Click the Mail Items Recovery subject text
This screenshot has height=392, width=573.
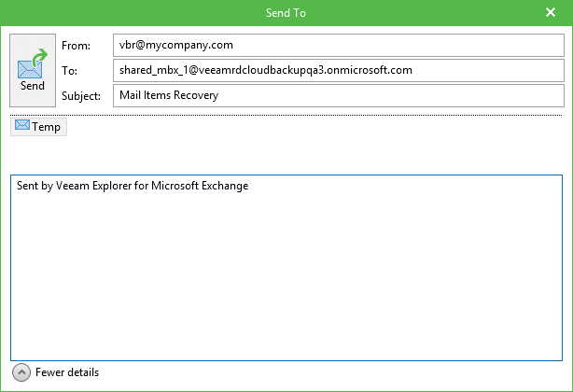[169, 95]
